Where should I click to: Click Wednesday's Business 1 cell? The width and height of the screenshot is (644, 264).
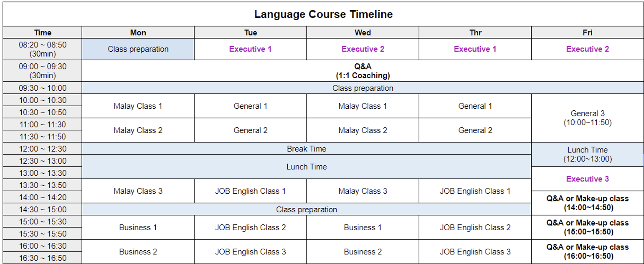coord(363,227)
